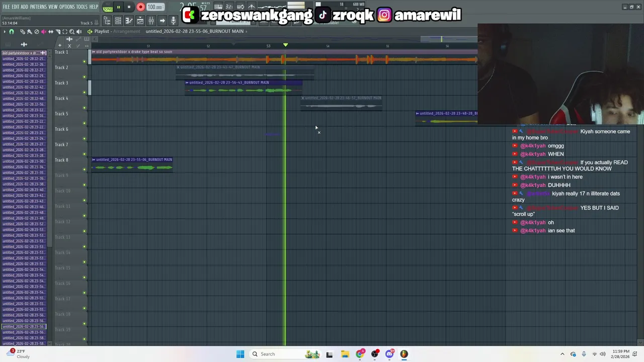Viewport: 644px width, 362px height.
Task: Click the red Record button
Action: click(140, 7)
